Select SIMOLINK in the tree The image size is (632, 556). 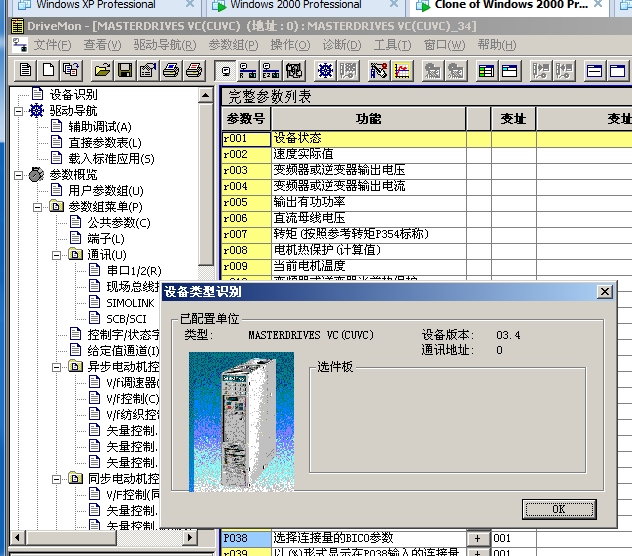130,303
